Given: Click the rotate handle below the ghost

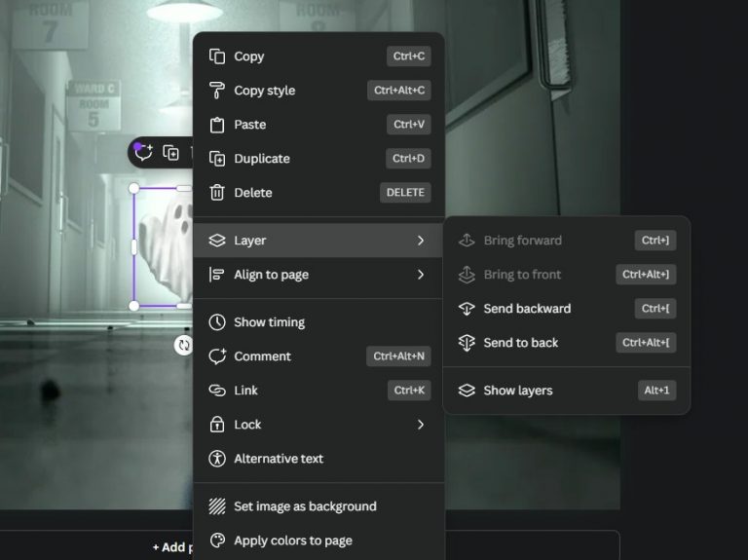Looking at the screenshot, I should 183,345.
